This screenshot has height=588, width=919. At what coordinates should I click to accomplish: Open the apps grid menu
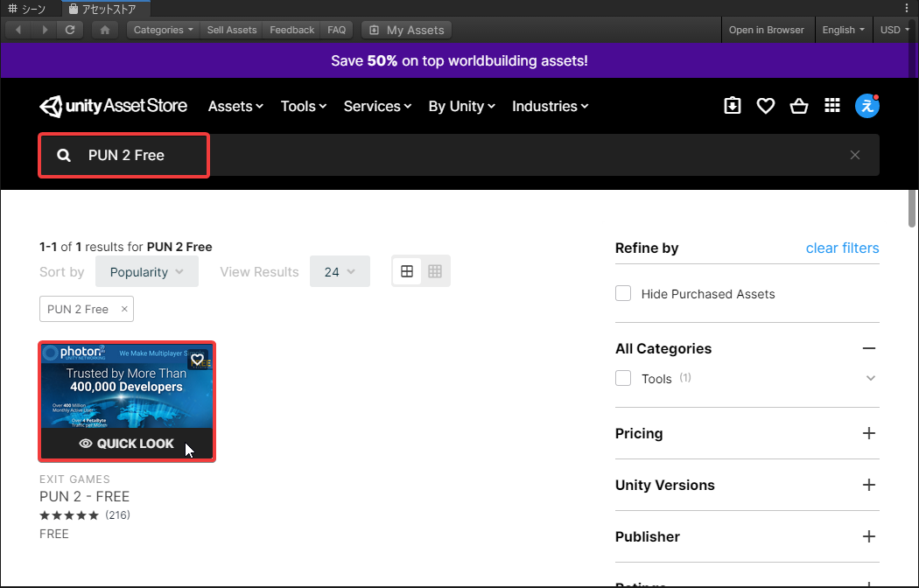click(x=832, y=105)
